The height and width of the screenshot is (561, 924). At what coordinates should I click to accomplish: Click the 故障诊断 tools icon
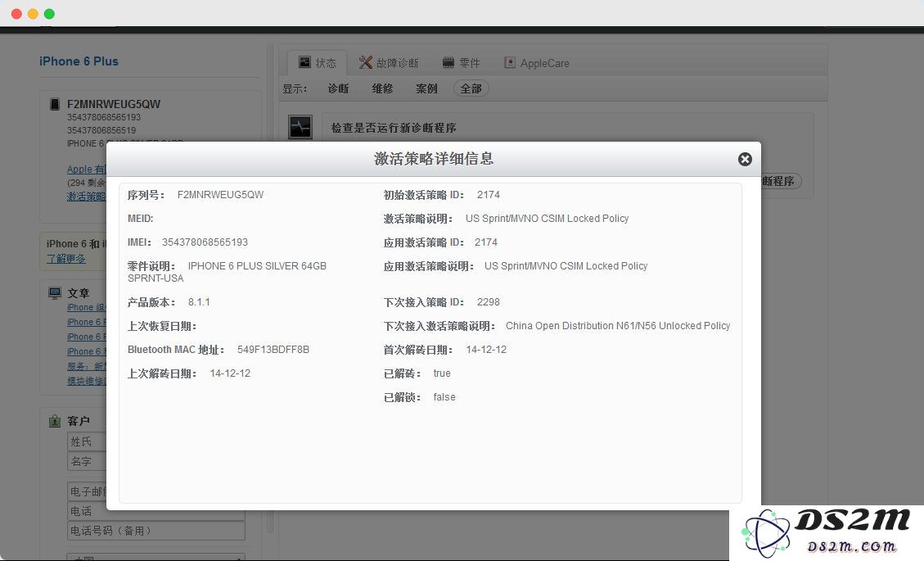pyautogui.click(x=365, y=62)
